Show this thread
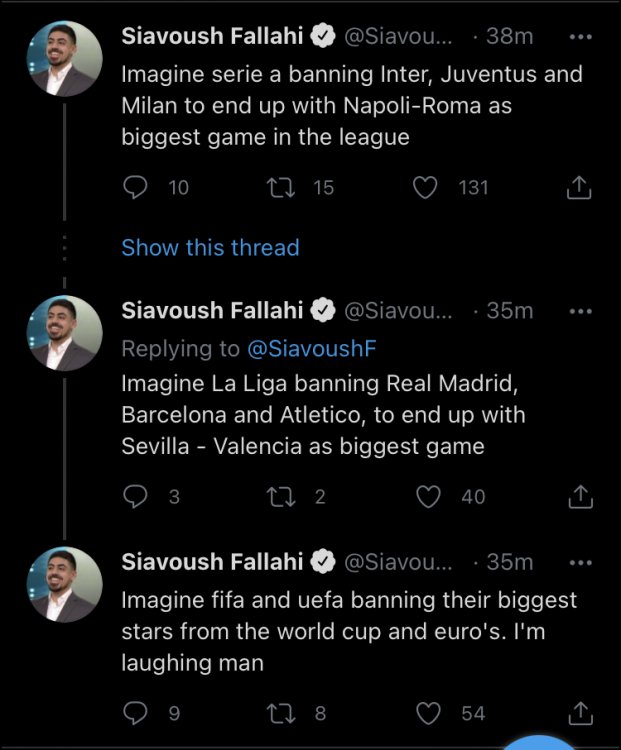This screenshot has width=621, height=750. [210, 247]
